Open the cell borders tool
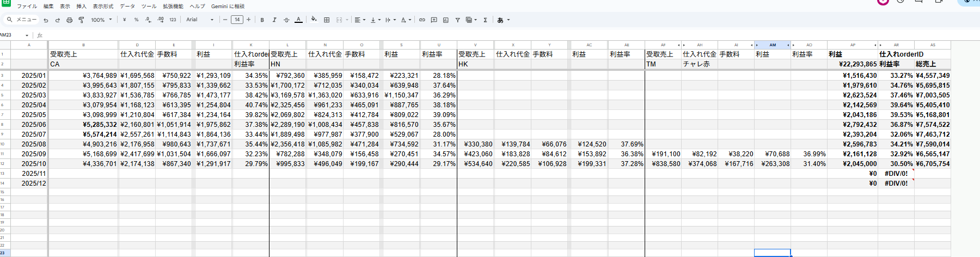The width and height of the screenshot is (980, 257). [327, 20]
